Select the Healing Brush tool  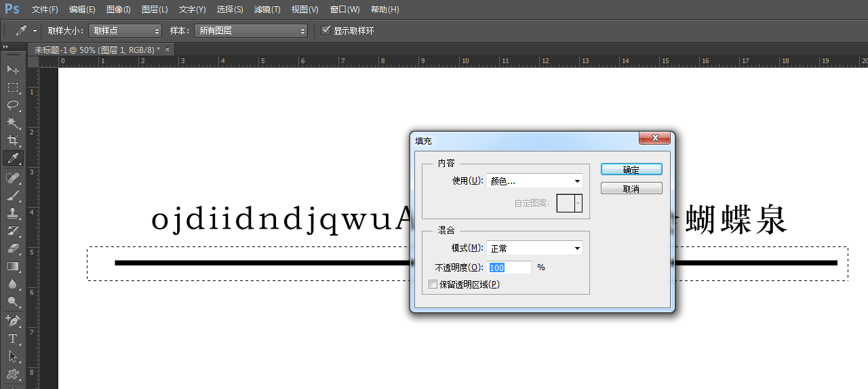pos(13,177)
